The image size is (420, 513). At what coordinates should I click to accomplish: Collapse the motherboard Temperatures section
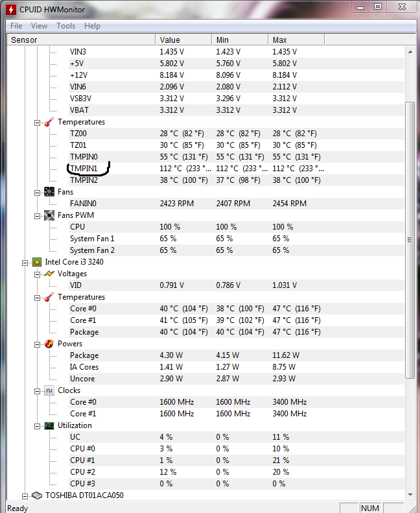coord(37,123)
